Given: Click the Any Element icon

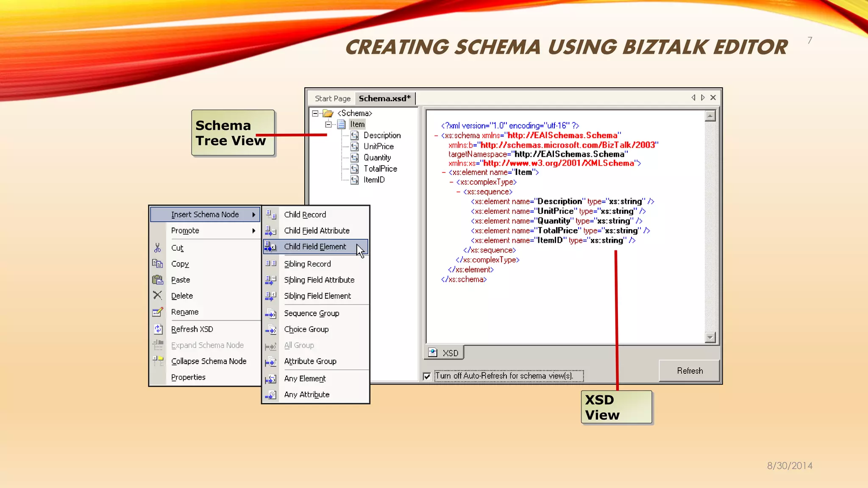Looking at the screenshot, I should pos(271,379).
